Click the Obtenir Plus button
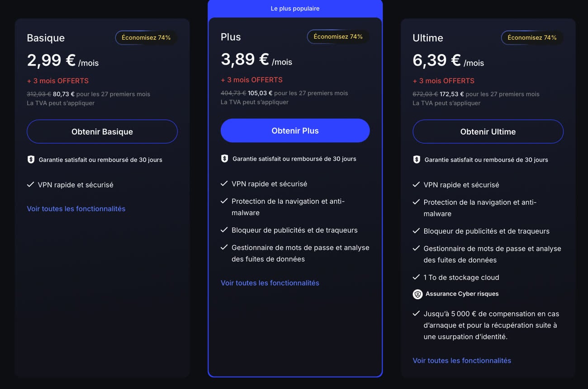Screen dimensions: 588x389 tap(295, 131)
